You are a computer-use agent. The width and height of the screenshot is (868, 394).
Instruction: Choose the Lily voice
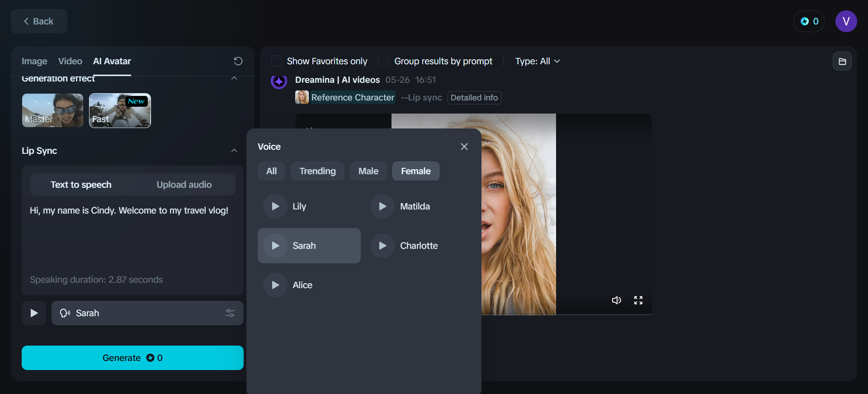coord(309,206)
